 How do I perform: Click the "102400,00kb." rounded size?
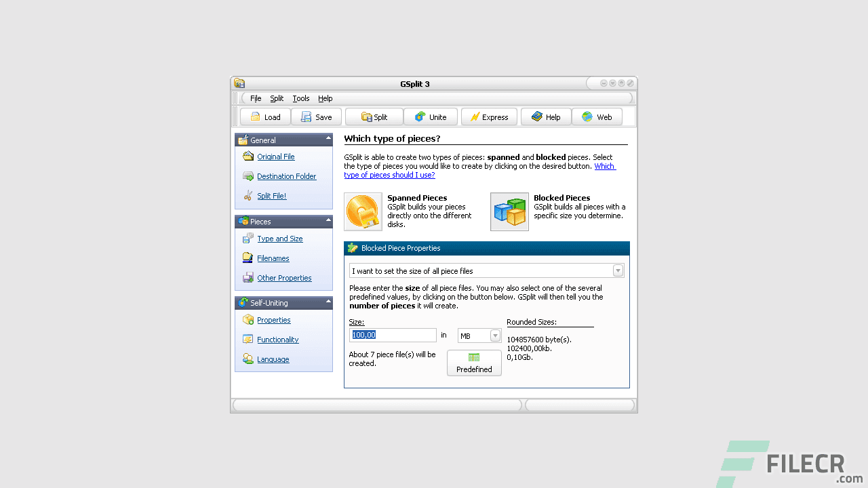point(529,348)
